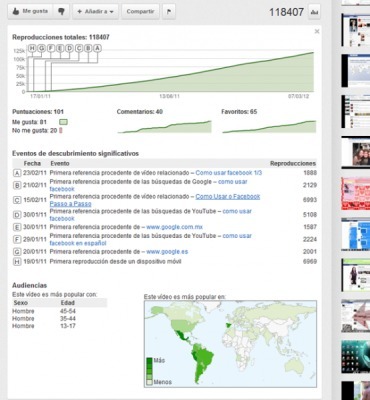Screen dimensions: 370x400
Task: Click the world popularity map
Action: pyautogui.click(x=230, y=344)
